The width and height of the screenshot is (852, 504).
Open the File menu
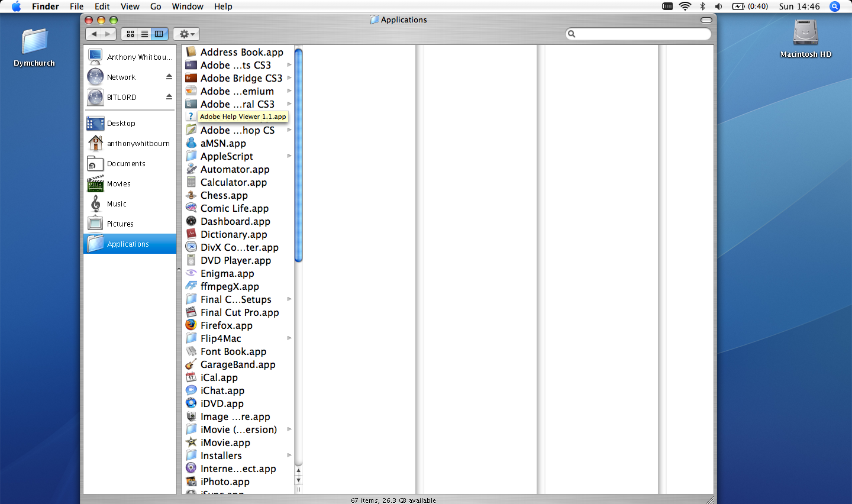76,7
